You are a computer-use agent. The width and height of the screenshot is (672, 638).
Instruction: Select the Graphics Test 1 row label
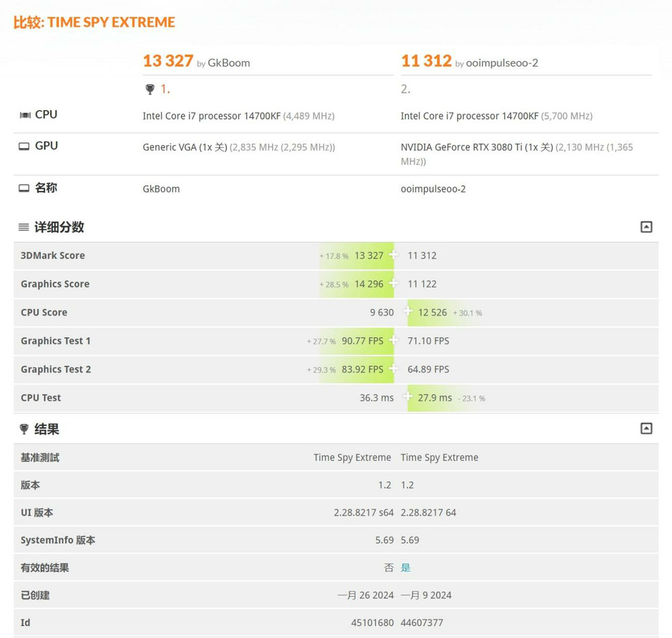coord(56,341)
